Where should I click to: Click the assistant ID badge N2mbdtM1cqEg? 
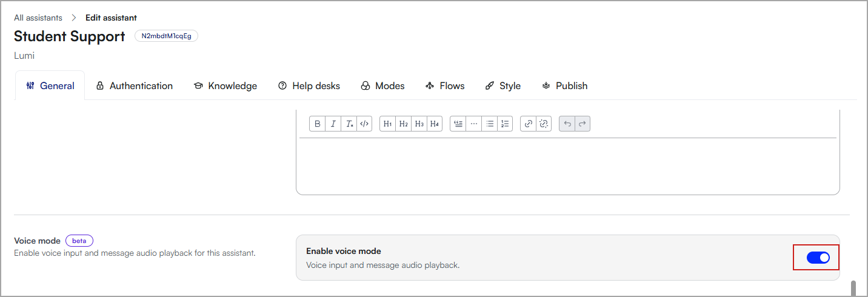[166, 36]
